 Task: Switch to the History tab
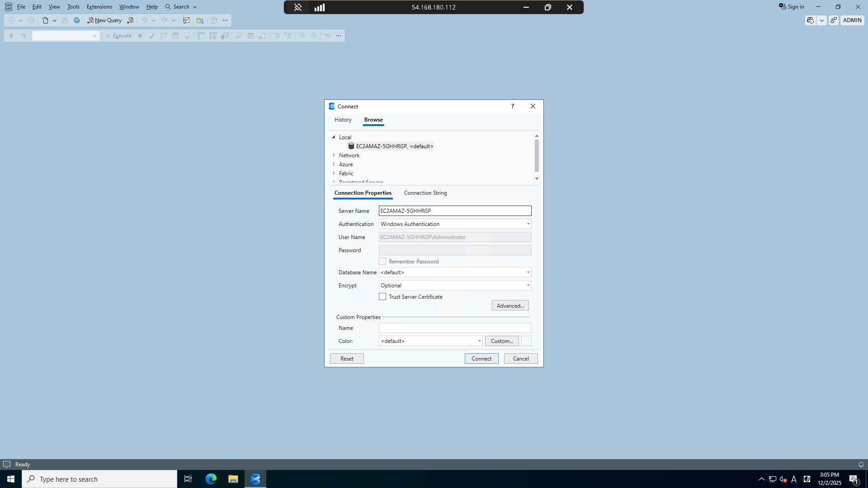pyautogui.click(x=343, y=120)
